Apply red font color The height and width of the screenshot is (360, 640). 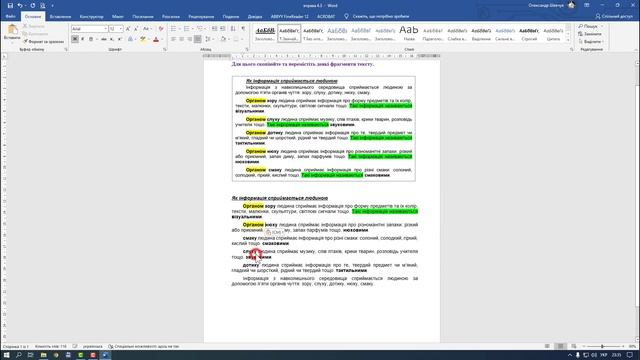pyautogui.click(x=156, y=39)
